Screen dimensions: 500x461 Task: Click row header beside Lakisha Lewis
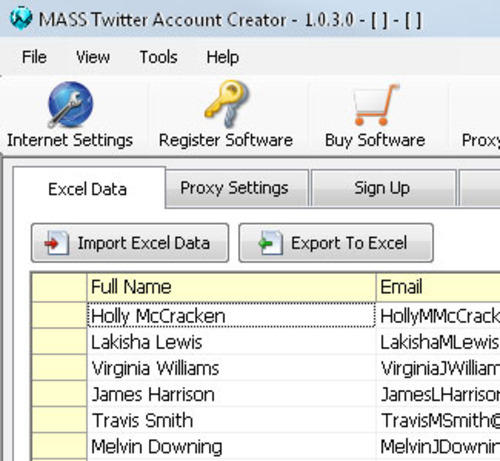(x=59, y=342)
